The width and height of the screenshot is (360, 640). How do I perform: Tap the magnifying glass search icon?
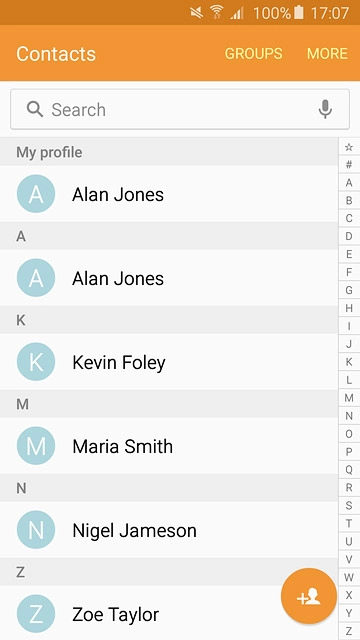tap(35, 109)
